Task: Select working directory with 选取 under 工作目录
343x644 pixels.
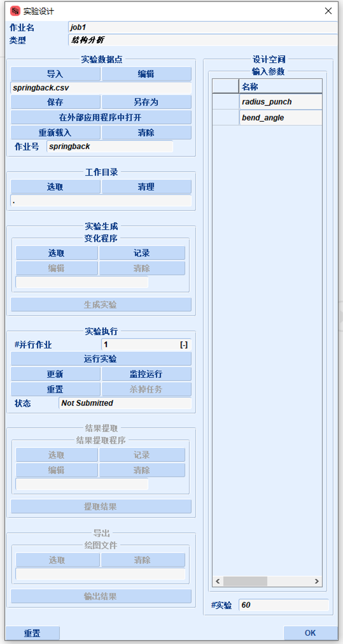Action: tap(55, 187)
